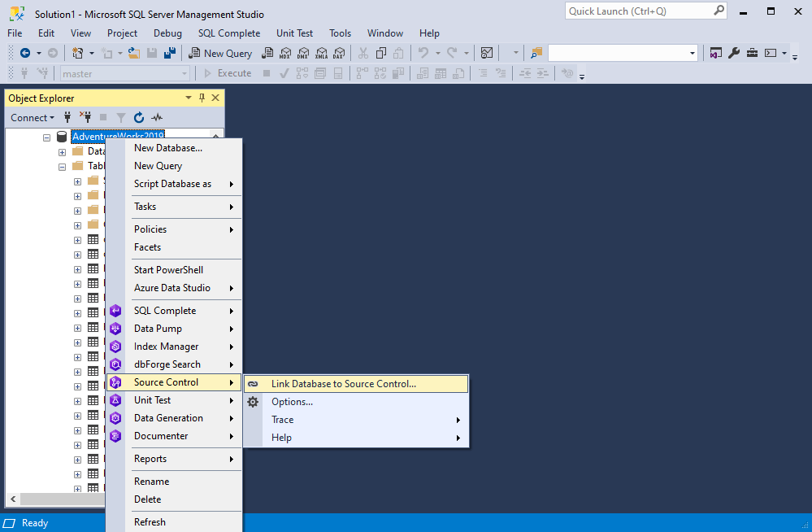This screenshot has width=812, height=532.
Task: Click the Copy icon in toolbar
Action: 381,53
